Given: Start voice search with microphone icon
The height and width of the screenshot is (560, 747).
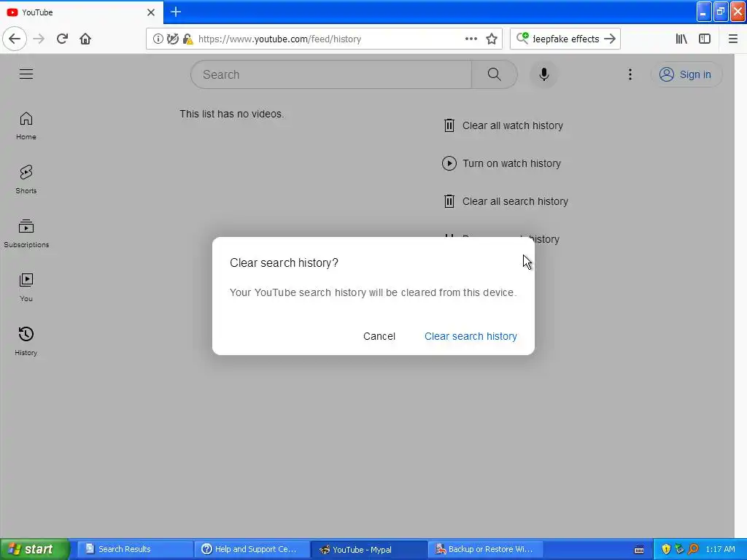Looking at the screenshot, I should pyautogui.click(x=543, y=74).
